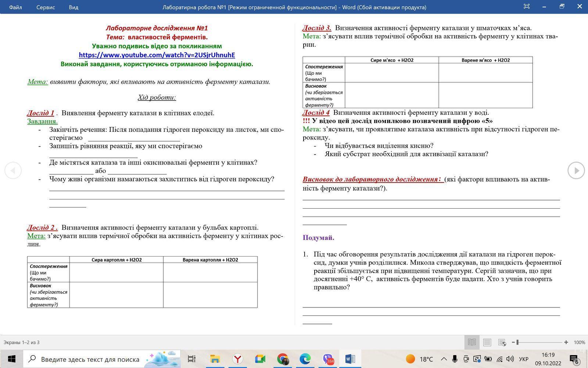The width and height of the screenshot is (588, 368).
Task: Go to previous screen with left arrow
Action: pos(13,170)
